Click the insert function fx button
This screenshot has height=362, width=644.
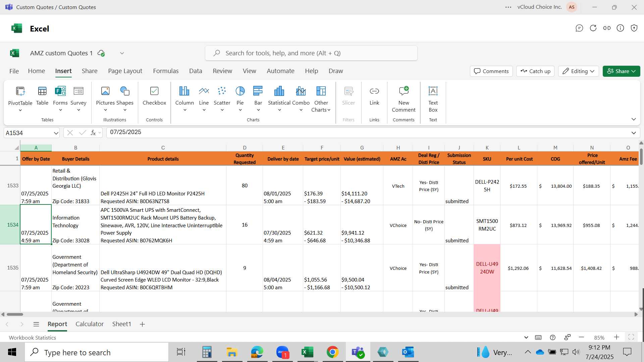[93, 133]
